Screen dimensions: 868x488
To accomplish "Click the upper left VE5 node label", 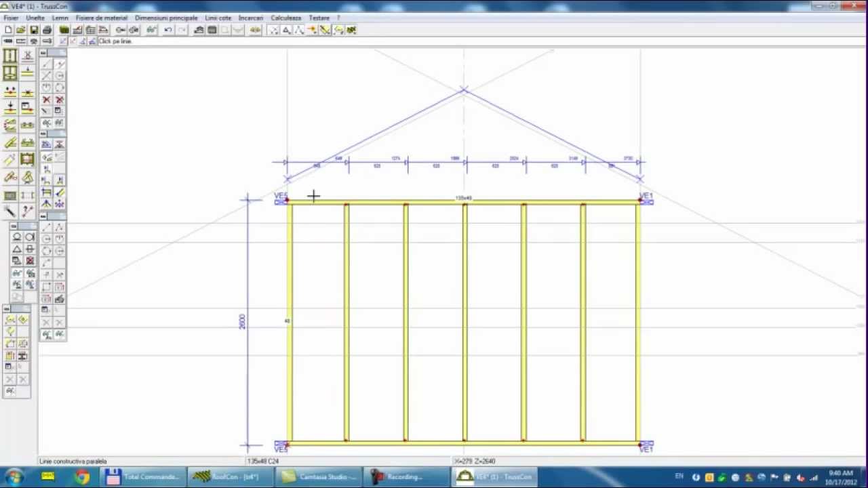I will point(280,195).
